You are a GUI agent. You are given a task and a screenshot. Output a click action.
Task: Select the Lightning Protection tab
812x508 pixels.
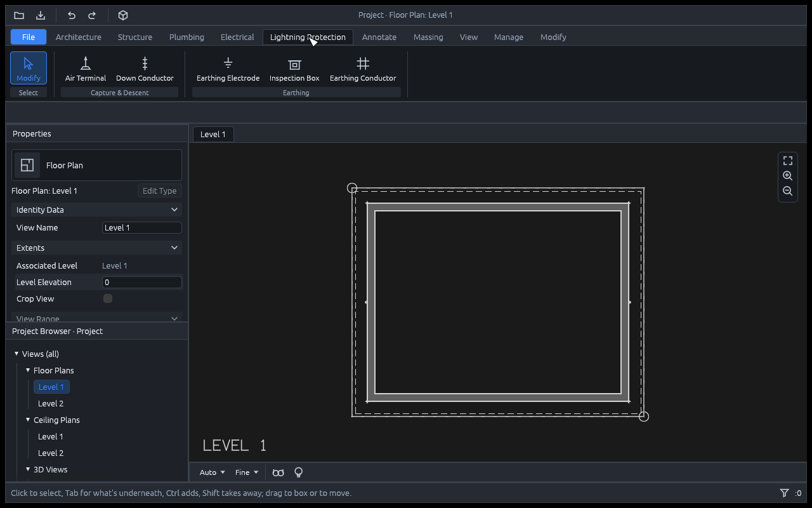(x=308, y=37)
